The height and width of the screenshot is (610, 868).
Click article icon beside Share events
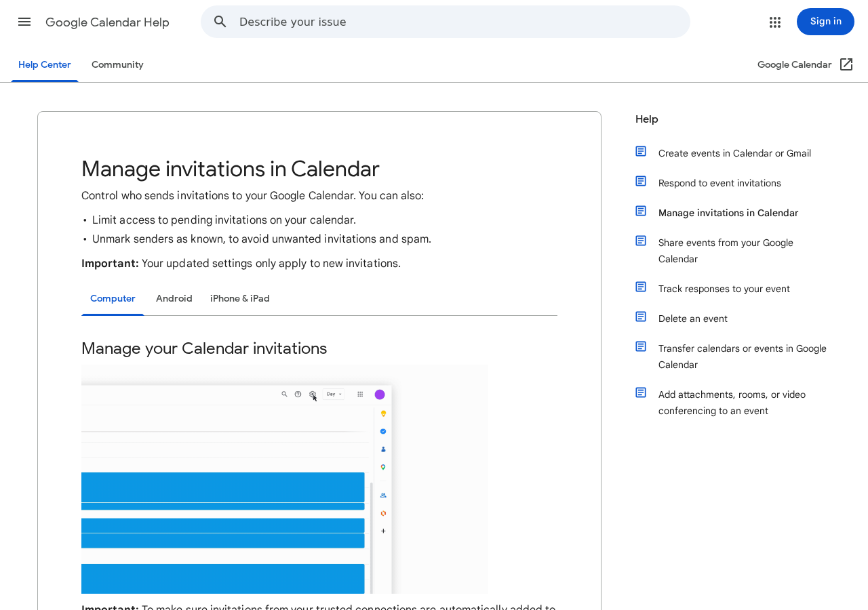641,241
